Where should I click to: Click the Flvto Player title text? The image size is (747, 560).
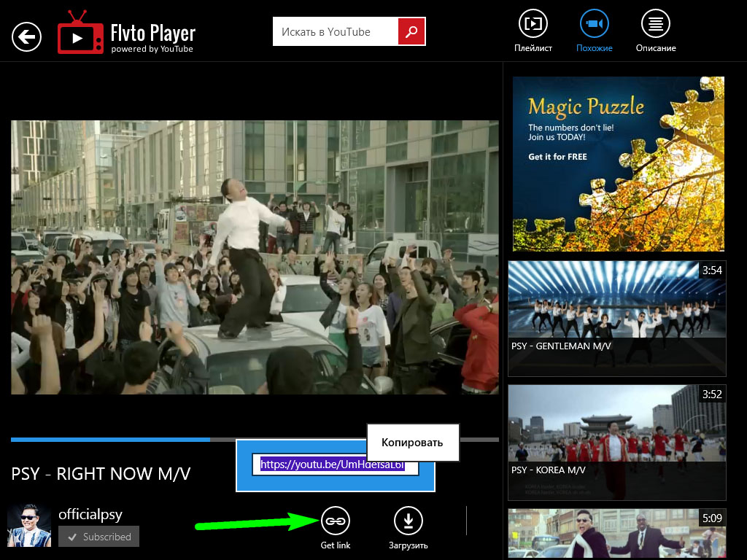[153, 33]
